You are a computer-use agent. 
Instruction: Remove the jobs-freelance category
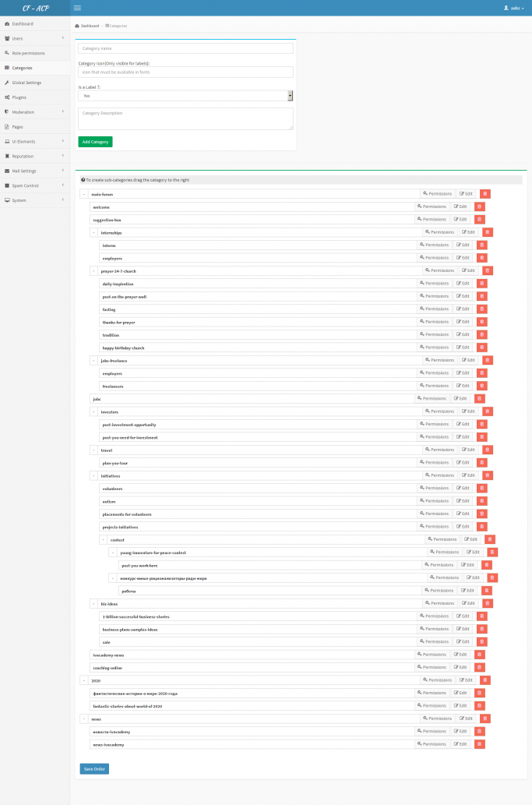coord(488,360)
